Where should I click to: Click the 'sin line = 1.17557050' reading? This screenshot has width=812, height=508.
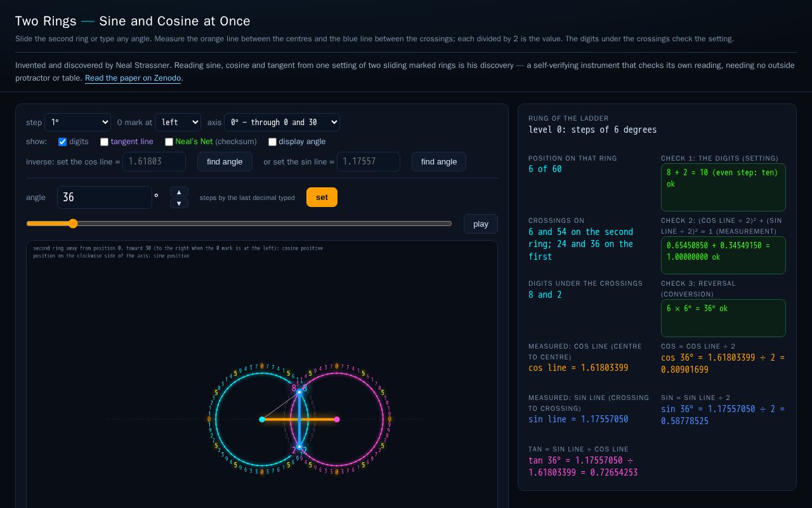tap(578, 419)
